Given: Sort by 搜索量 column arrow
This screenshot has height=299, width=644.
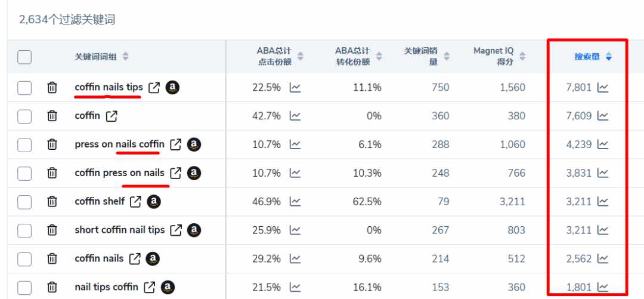Looking at the screenshot, I should (609, 57).
